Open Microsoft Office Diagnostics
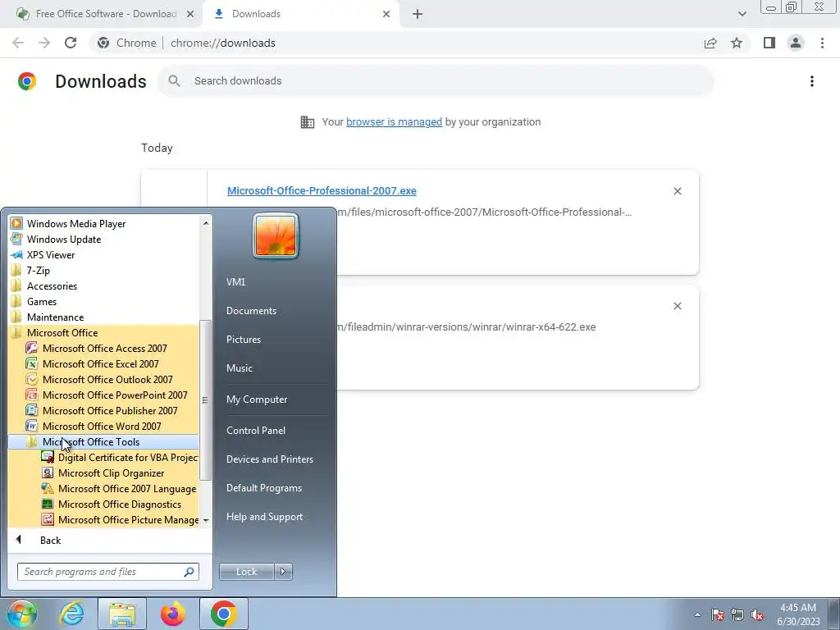Screen dimensions: 840x630 coord(104,504)
